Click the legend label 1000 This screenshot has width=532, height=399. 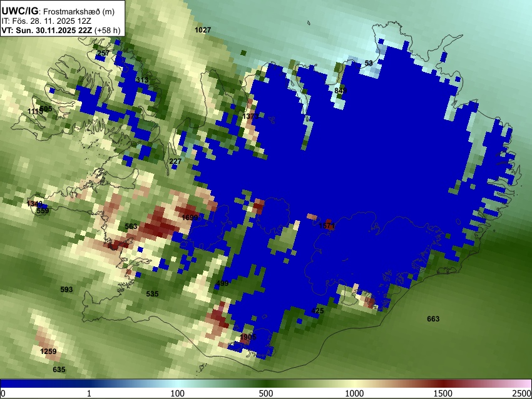(x=354, y=393)
